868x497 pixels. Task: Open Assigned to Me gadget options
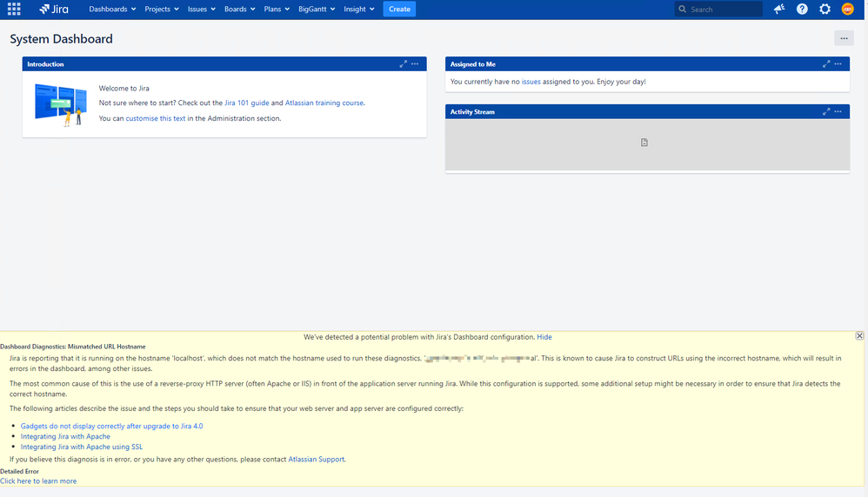[x=838, y=64]
